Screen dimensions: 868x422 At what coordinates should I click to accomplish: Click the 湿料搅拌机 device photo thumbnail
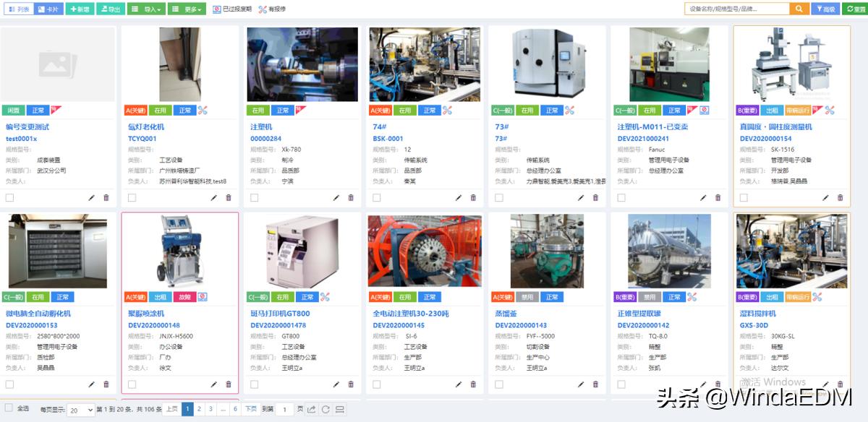pyautogui.click(x=791, y=251)
